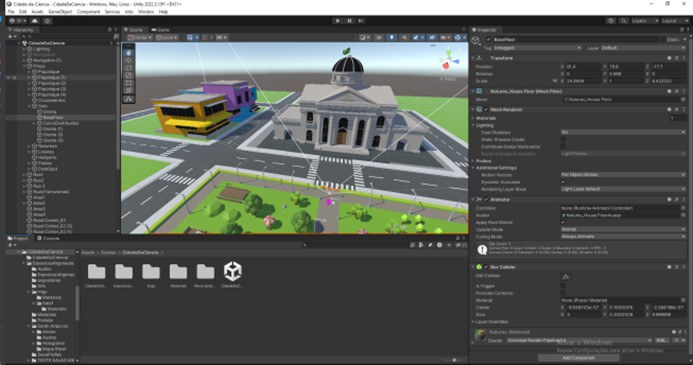Open the Materials folder thumbnail
The width and height of the screenshot is (693, 365).
(x=178, y=271)
